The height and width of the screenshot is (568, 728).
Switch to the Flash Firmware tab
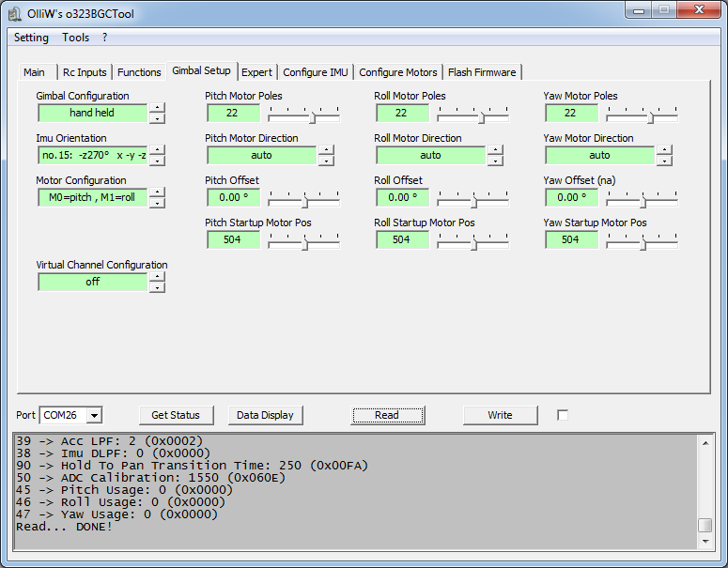(x=482, y=72)
